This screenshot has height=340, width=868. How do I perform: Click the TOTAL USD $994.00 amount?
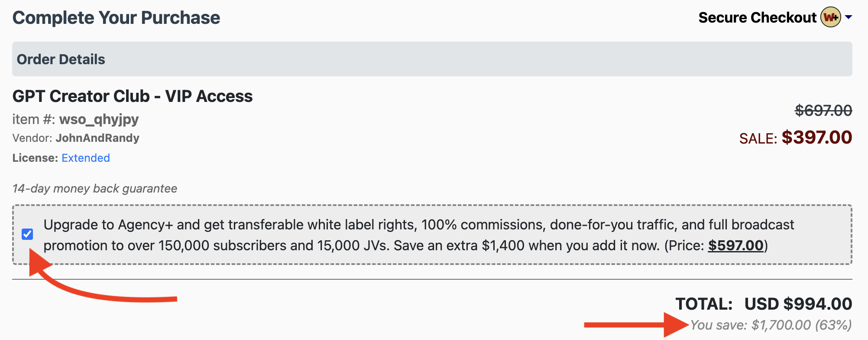[798, 304]
